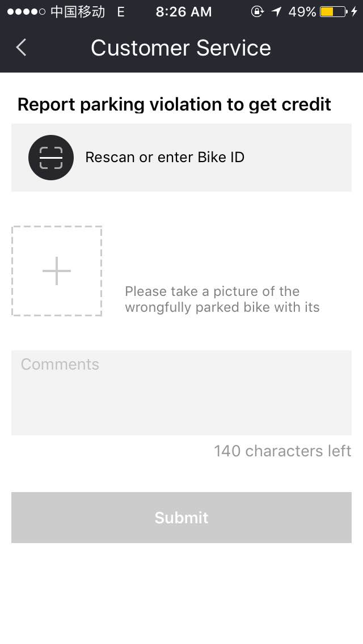
Task: Tap the battery icon in status bar
Action: click(x=334, y=12)
